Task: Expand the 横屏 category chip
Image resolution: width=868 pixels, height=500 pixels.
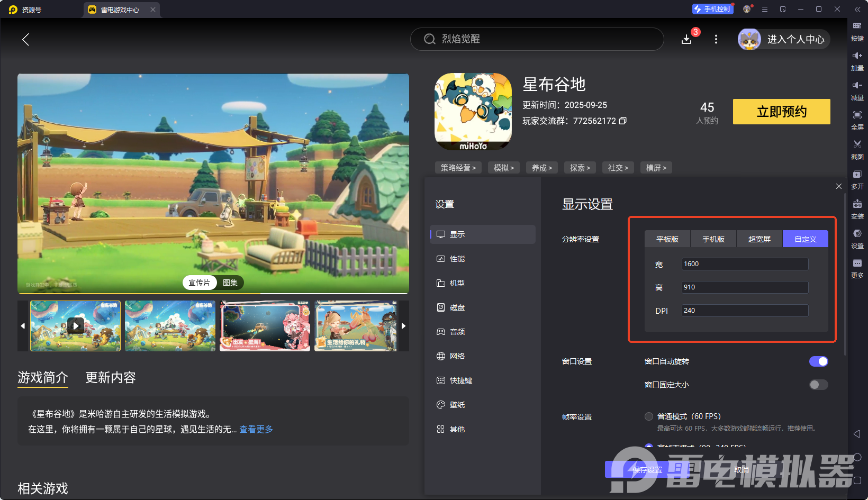Action: click(x=656, y=168)
